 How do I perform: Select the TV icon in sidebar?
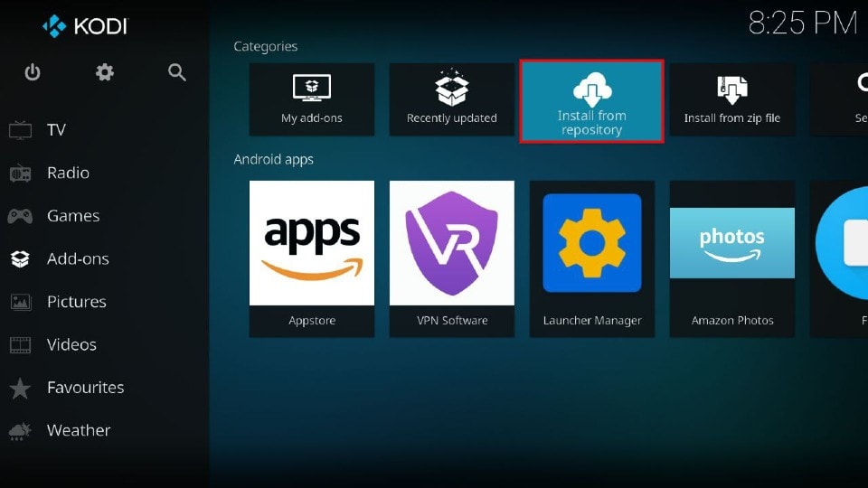pyautogui.click(x=21, y=130)
